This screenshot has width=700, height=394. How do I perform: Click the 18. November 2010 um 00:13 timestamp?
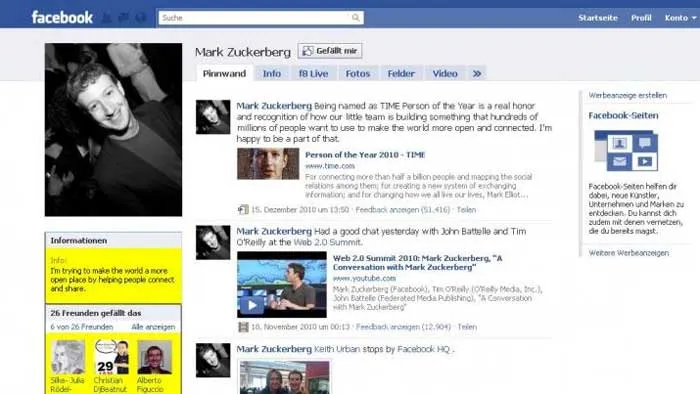coord(300,327)
